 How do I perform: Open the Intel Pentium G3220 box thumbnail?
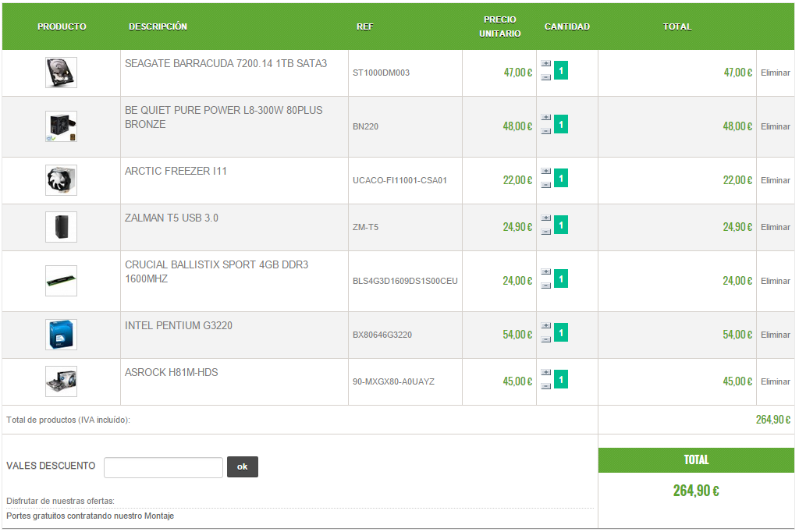click(61, 335)
